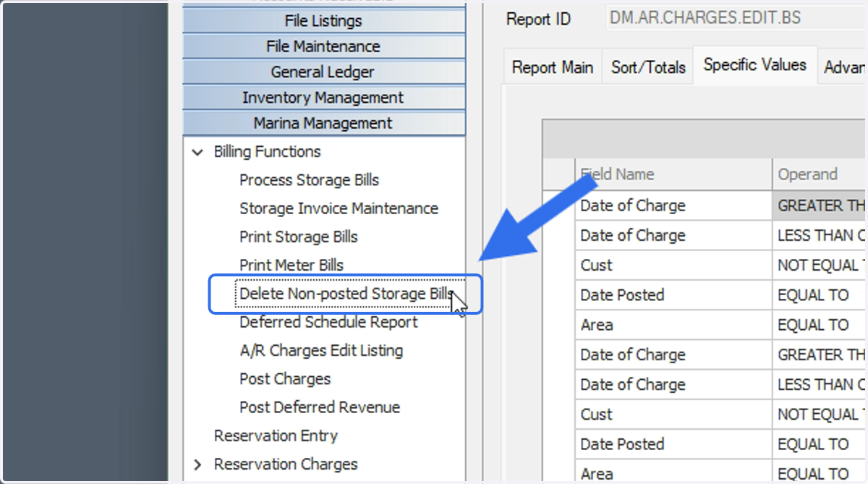Expand the Reservation Charges tree node

point(197,464)
